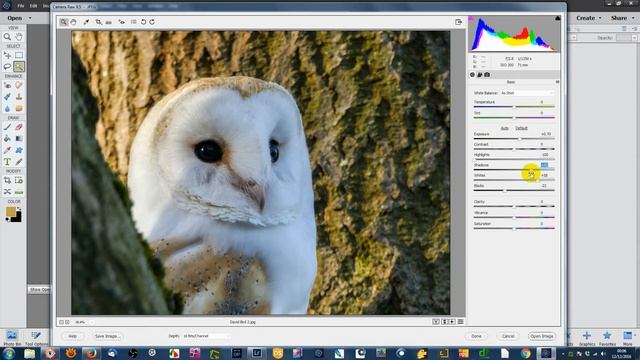Click the Open Image button

click(x=542, y=336)
